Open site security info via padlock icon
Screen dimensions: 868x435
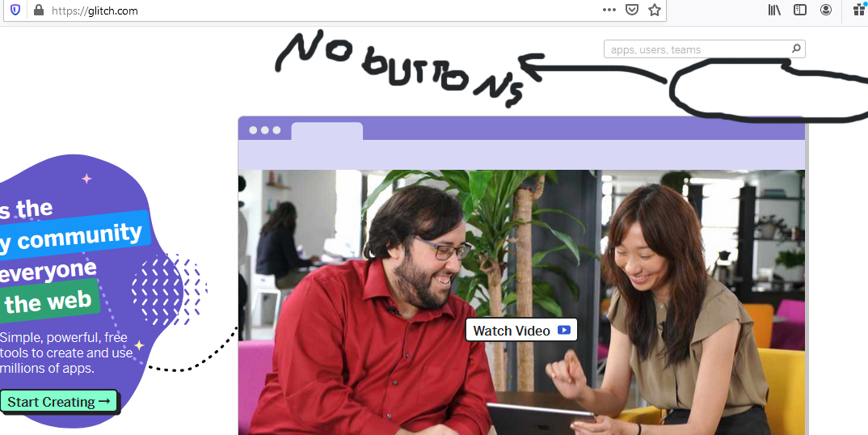click(x=38, y=10)
